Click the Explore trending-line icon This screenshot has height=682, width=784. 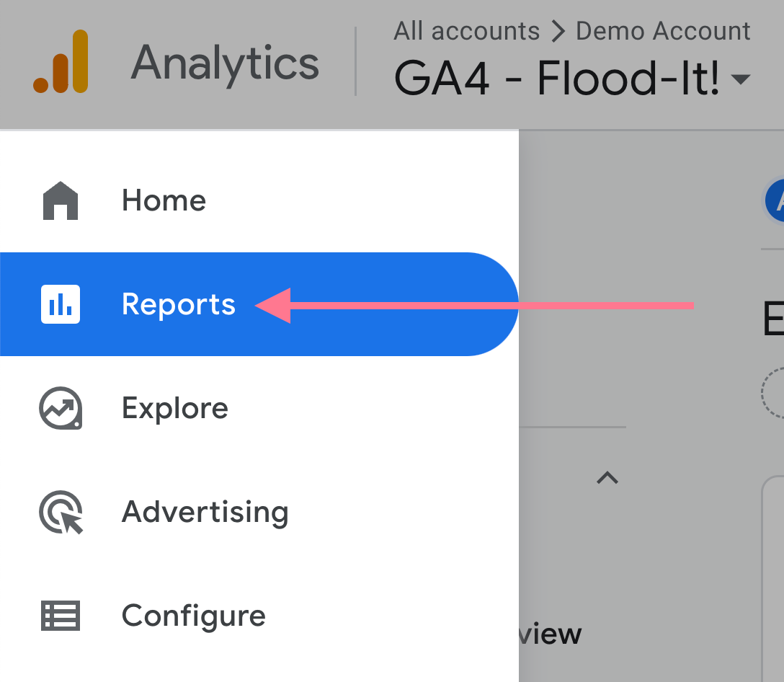(61, 408)
